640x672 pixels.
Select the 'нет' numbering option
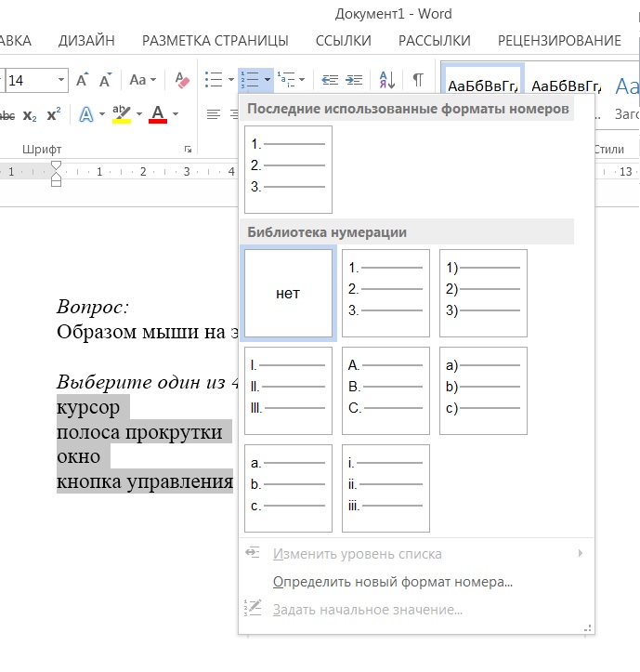(x=288, y=294)
